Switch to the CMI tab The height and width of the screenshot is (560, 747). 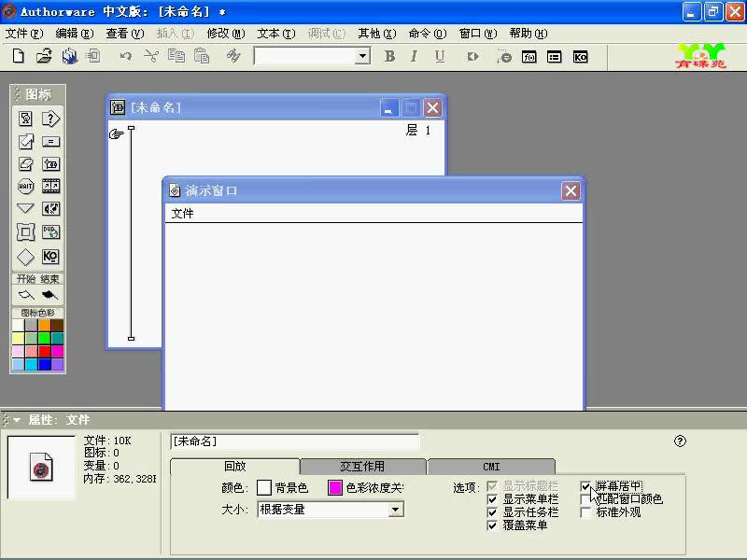point(491,466)
